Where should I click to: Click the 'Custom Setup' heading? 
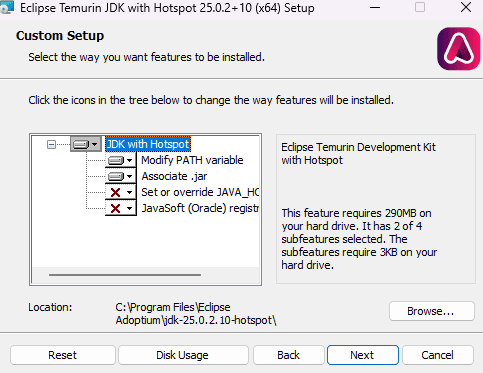(60, 36)
